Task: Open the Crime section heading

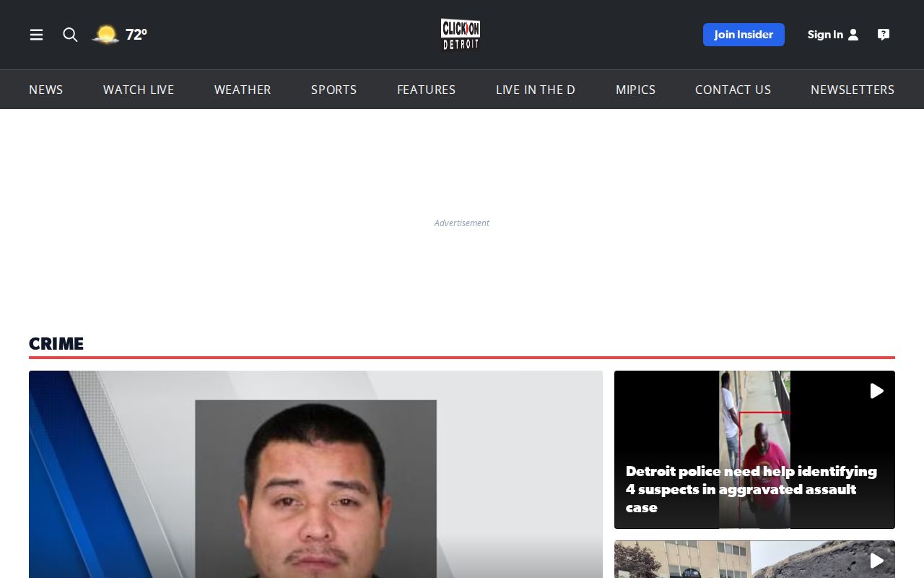Action: point(56,344)
